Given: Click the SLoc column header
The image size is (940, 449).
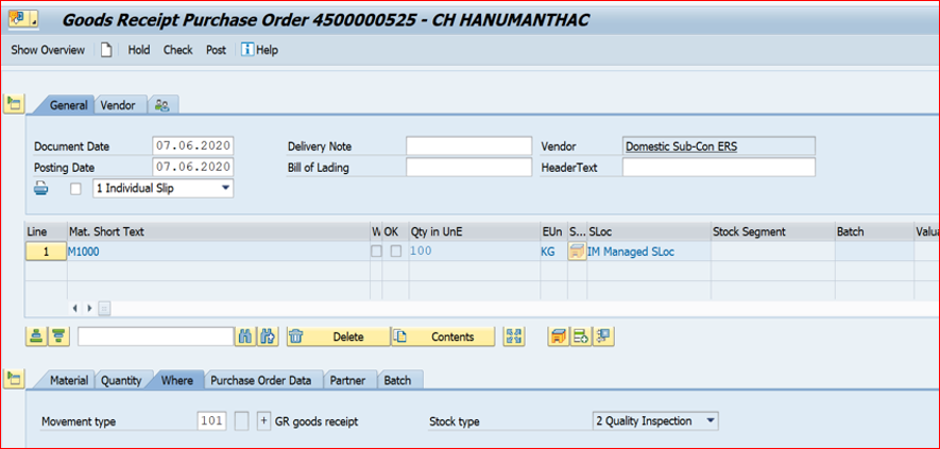Looking at the screenshot, I should pyautogui.click(x=649, y=231).
